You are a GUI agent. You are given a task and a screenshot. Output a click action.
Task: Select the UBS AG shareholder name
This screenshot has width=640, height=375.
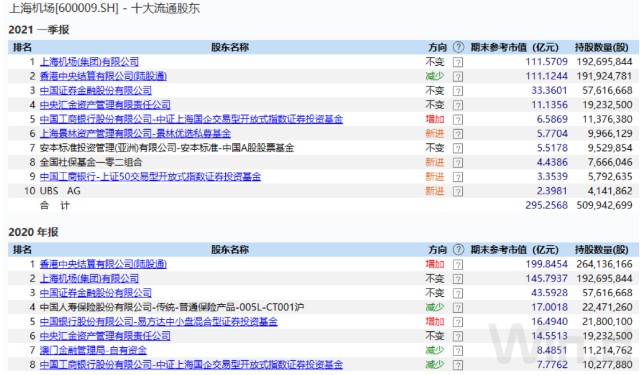(60, 191)
